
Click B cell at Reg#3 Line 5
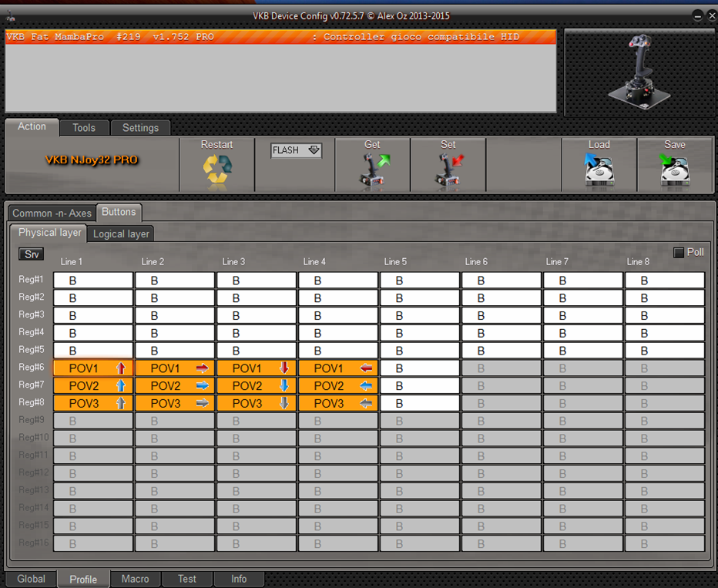[x=419, y=315]
